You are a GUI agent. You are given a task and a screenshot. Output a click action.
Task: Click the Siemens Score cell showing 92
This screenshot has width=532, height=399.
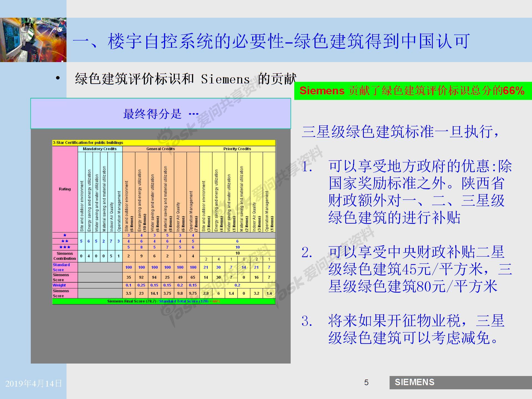[x=142, y=277]
